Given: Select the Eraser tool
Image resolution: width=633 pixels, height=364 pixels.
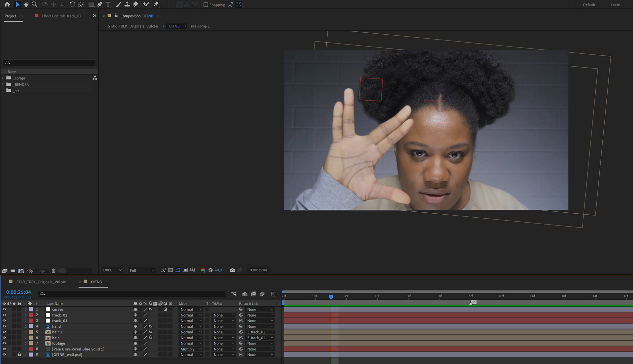Looking at the screenshot, I should click(136, 4).
